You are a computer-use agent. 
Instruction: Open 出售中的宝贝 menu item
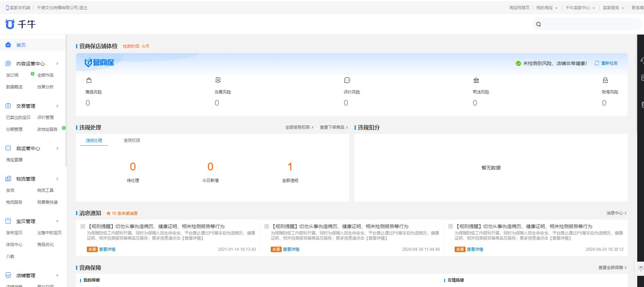pyautogui.click(x=50, y=233)
